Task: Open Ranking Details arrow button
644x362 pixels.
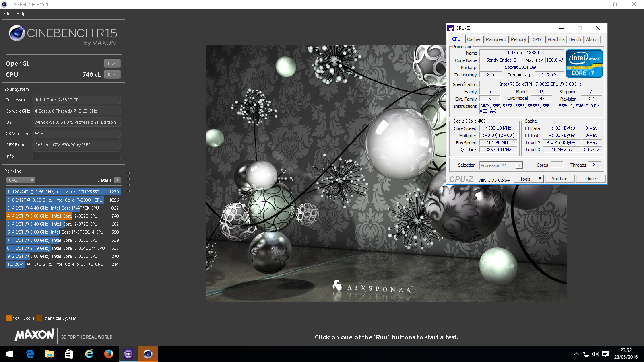Action: [118, 180]
